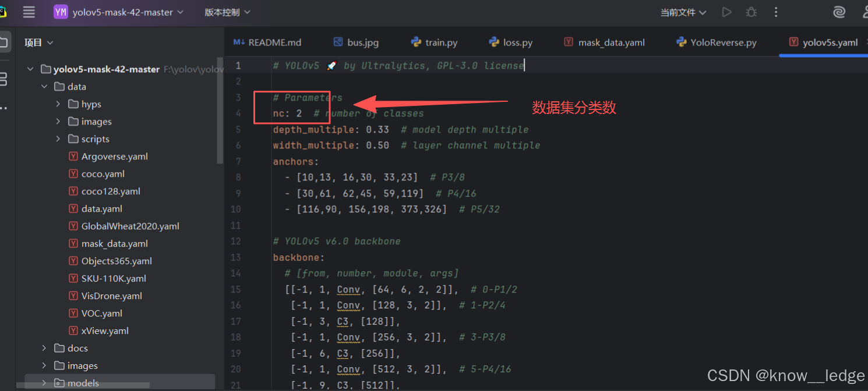Open the yolov5-mask-42-master project dropdown

tap(128, 12)
